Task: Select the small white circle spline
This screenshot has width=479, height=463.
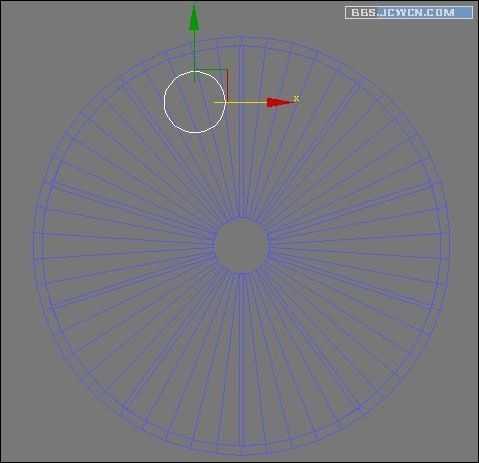Action: [x=195, y=102]
